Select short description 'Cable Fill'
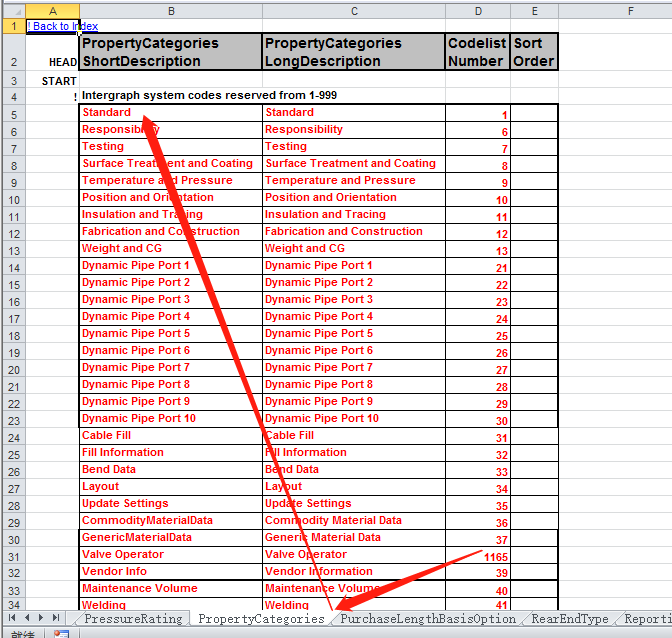This screenshot has height=638, width=672. tap(171, 435)
